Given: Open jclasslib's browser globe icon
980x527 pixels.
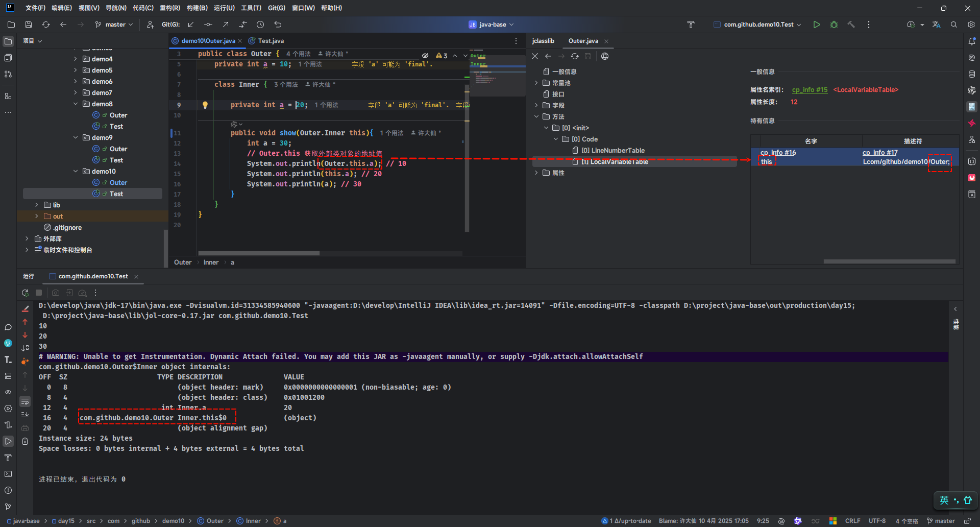Looking at the screenshot, I should click(x=605, y=56).
